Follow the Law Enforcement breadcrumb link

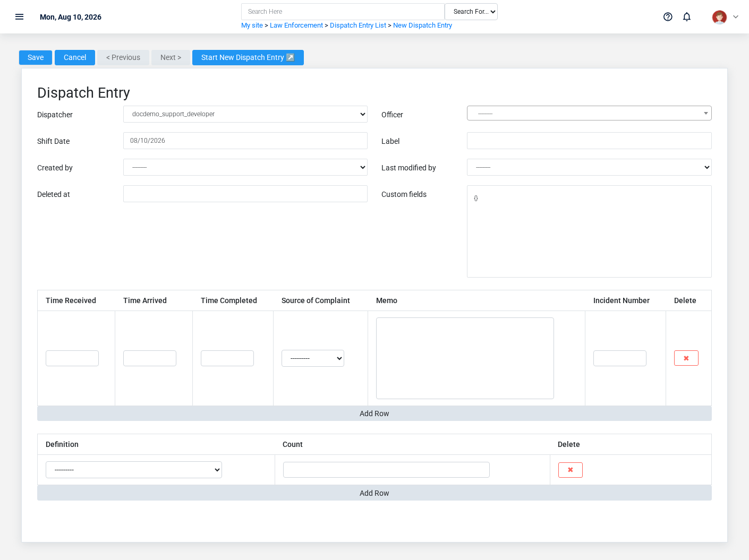296,25
